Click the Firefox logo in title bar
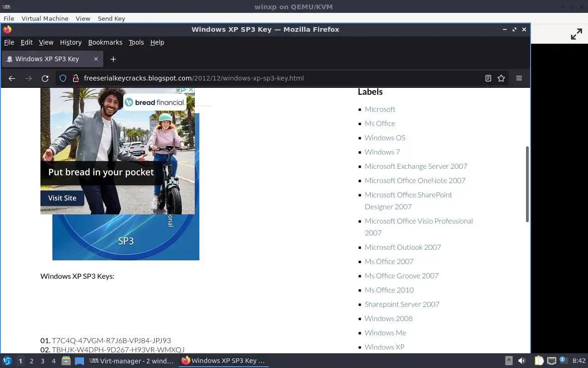Viewport: 588px width, 368px height. coord(7,29)
